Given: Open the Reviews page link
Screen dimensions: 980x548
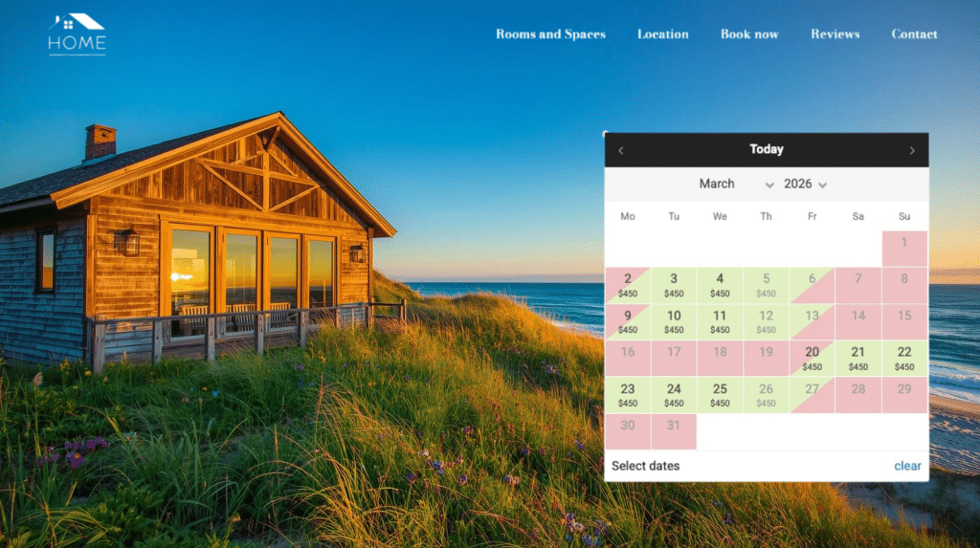Looking at the screenshot, I should click(x=835, y=34).
